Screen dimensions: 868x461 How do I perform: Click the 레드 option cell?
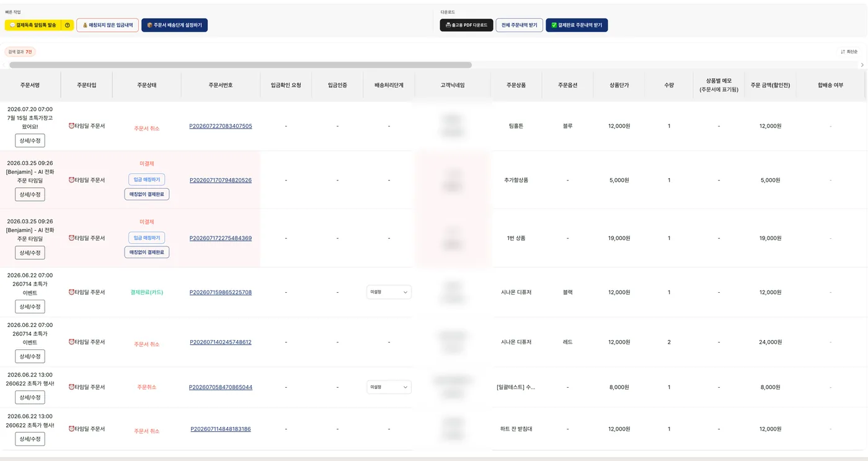click(567, 342)
